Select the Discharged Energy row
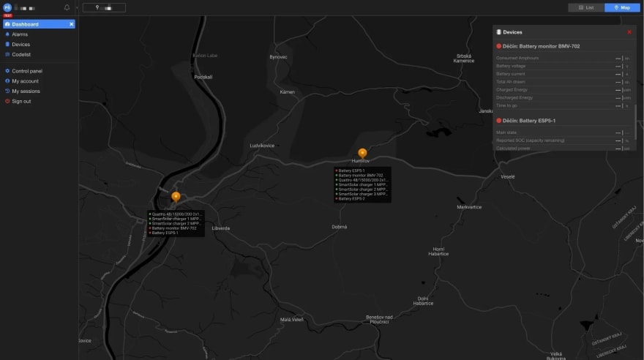 563,98
